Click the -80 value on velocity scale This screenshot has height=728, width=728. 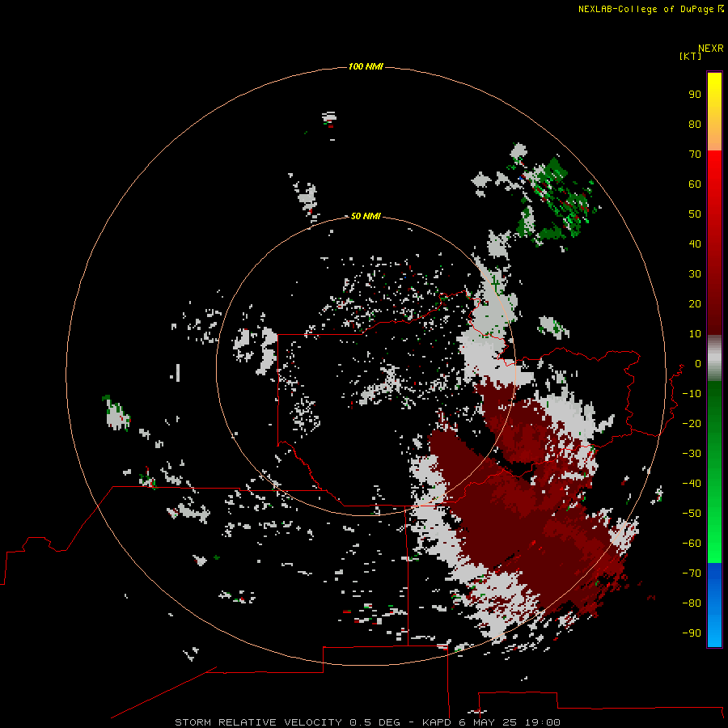(692, 603)
